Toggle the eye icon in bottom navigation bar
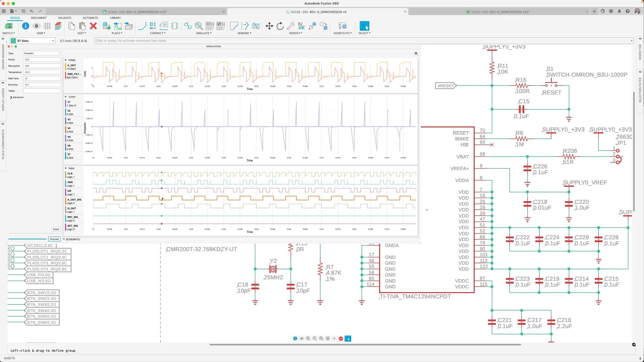This screenshot has height=362, width=644. (302, 339)
